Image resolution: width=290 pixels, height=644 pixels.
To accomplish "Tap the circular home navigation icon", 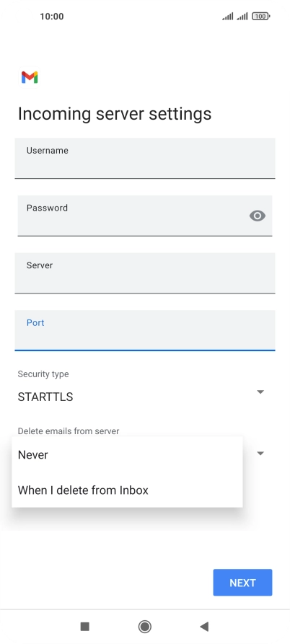I will pyautogui.click(x=144, y=627).
